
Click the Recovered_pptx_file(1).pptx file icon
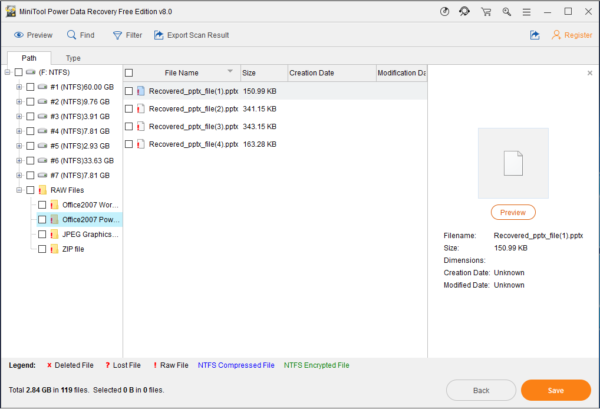click(x=141, y=91)
